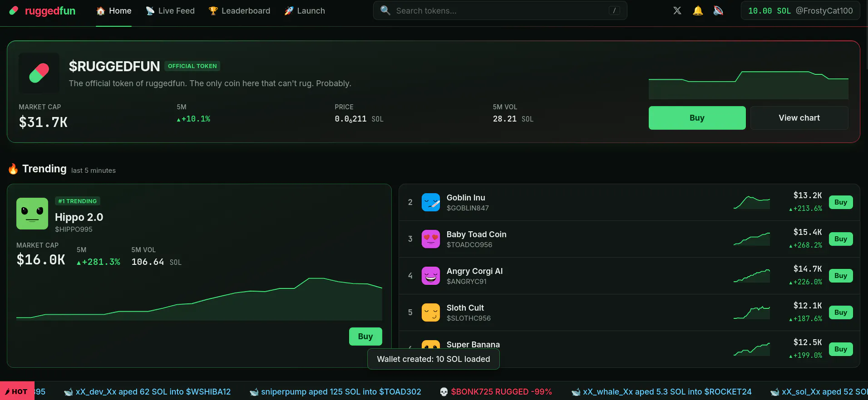Open the Live Feed page
The height and width of the screenshot is (400, 868).
pyautogui.click(x=170, y=11)
